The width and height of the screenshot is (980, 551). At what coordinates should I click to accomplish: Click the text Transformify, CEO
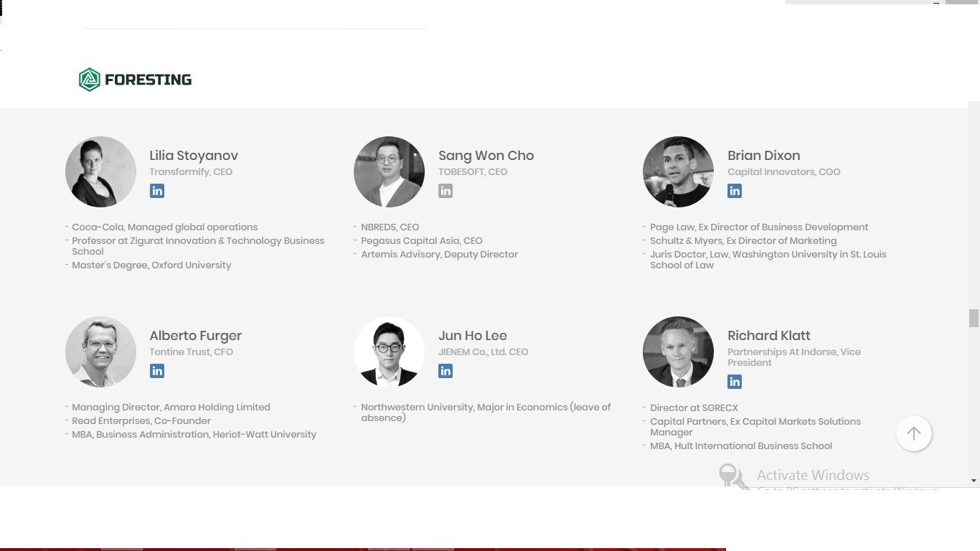tap(191, 172)
